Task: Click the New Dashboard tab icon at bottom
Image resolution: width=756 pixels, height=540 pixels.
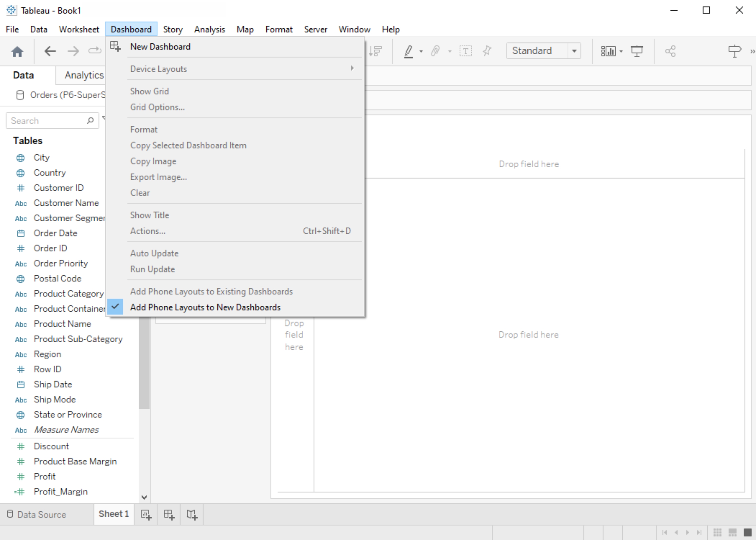Action: tap(169, 515)
